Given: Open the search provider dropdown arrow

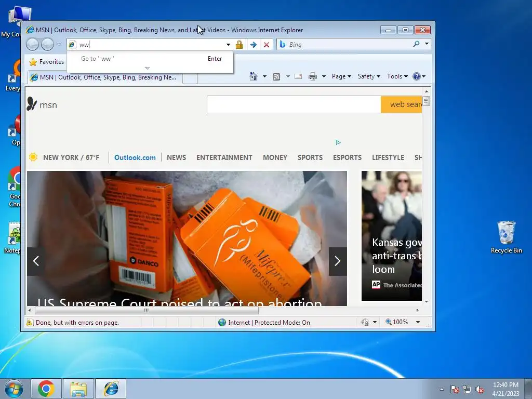Looking at the screenshot, I should point(427,44).
